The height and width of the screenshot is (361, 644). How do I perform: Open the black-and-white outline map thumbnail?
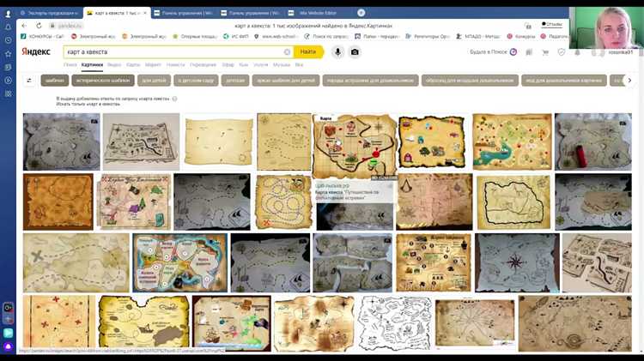tap(395, 323)
